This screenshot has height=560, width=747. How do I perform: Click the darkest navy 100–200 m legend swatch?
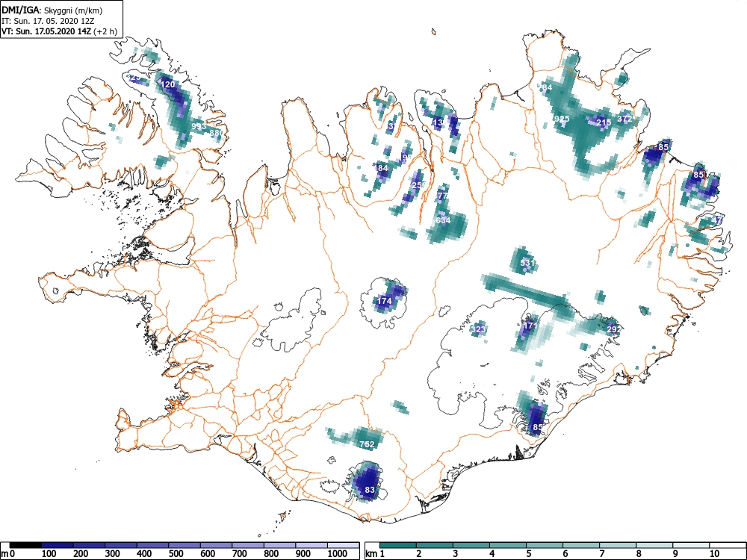pyautogui.click(x=58, y=545)
